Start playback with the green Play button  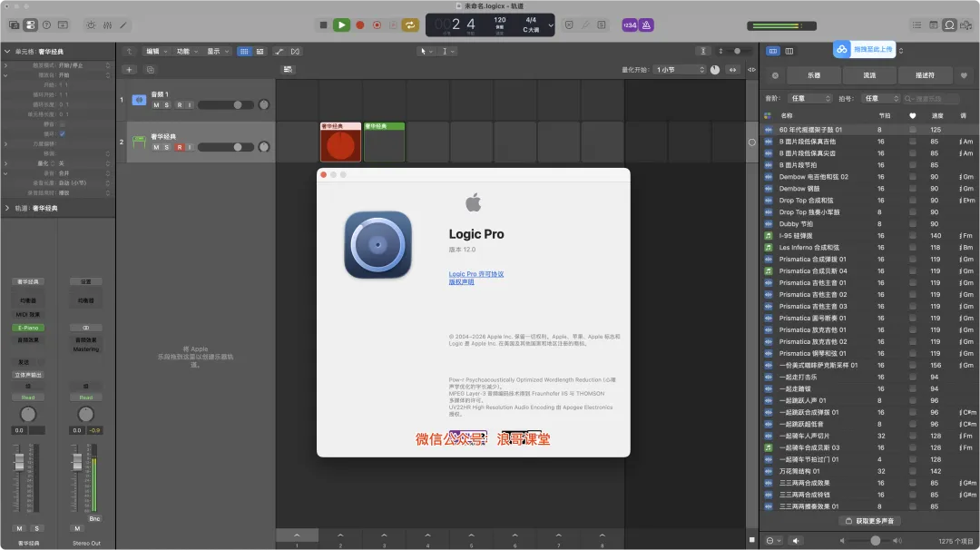(x=341, y=25)
